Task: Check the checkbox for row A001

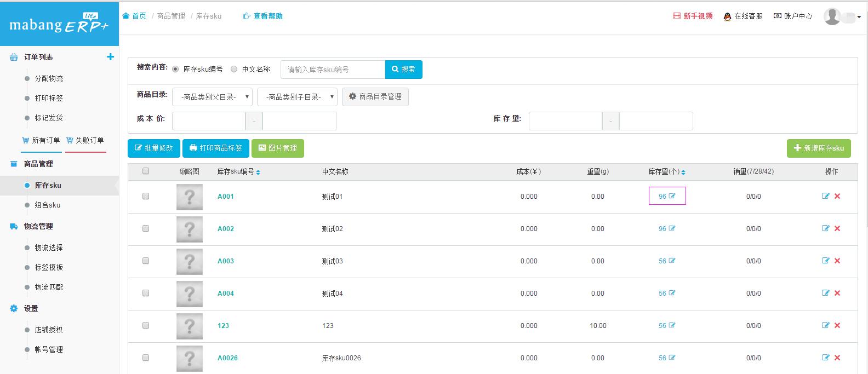Action: point(146,196)
